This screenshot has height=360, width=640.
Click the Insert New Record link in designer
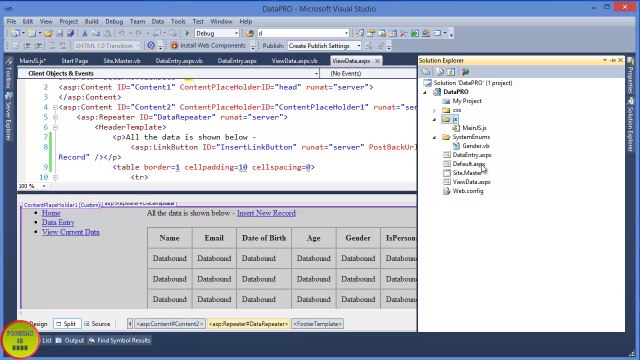click(266, 213)
